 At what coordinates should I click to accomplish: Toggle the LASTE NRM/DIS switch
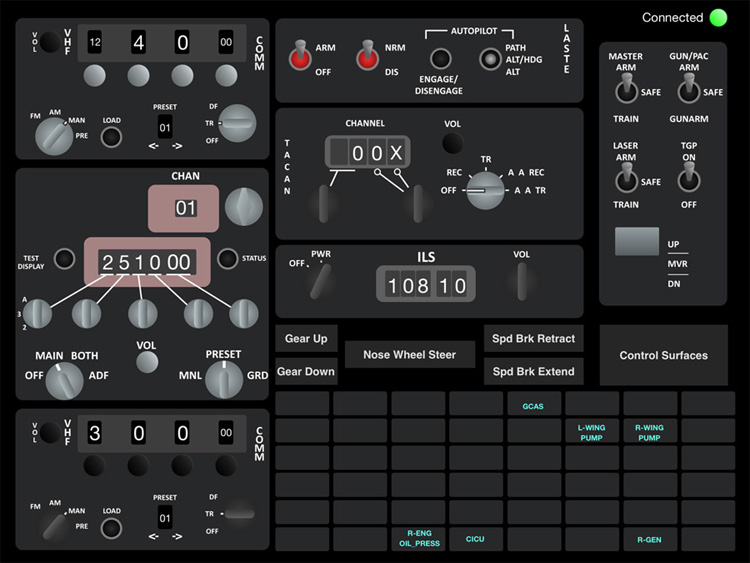click(367, 57)
